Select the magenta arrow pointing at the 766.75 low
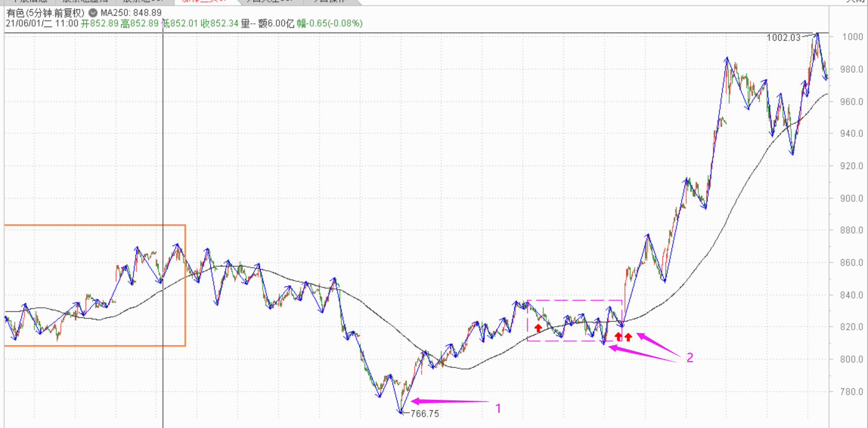This screenshot has height=428, width=868. [x=449, y=401]
